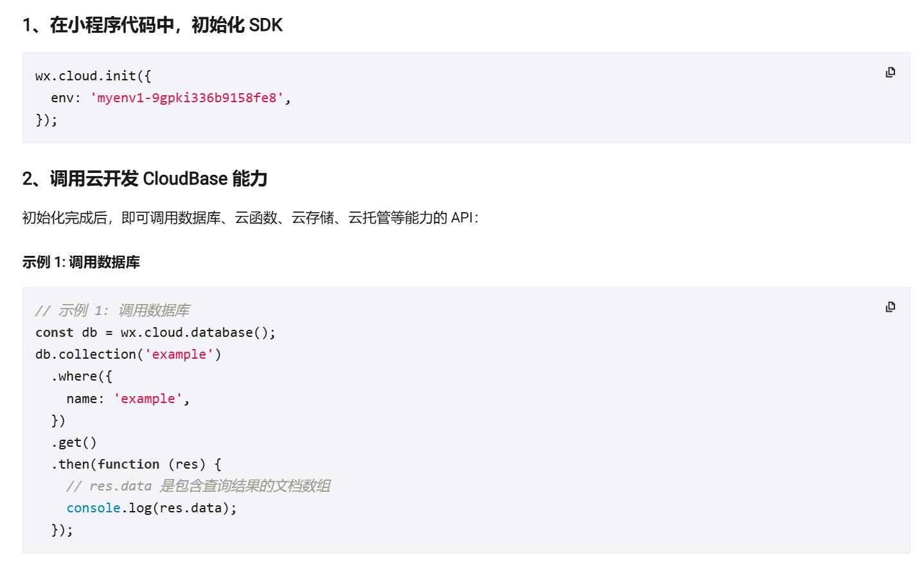Click the .where({ code line
This screenshot has height=567, width=924.
click(x=82, y=376)
